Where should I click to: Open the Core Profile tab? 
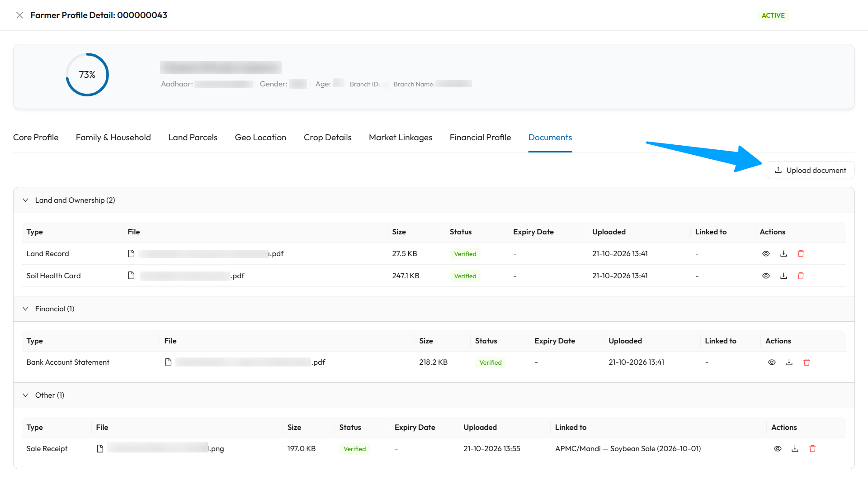(x=36, y=138)
